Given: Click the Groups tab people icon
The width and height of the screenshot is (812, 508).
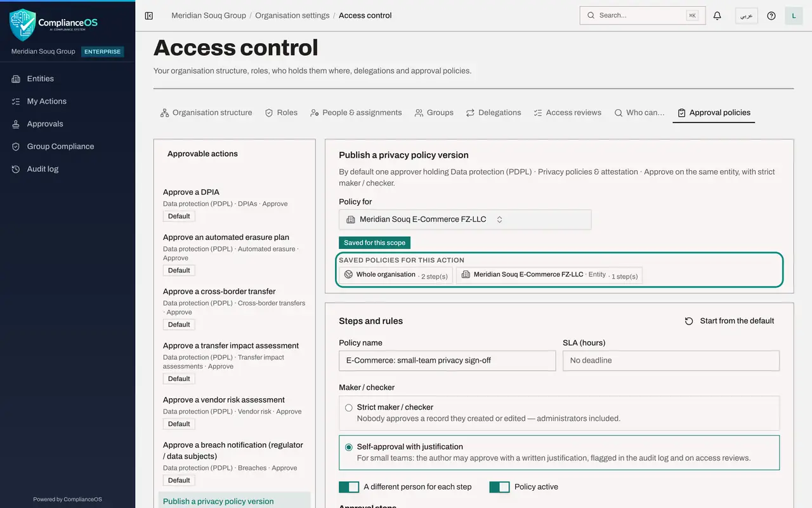Looking at the screenshot, I should click(419, 113).
